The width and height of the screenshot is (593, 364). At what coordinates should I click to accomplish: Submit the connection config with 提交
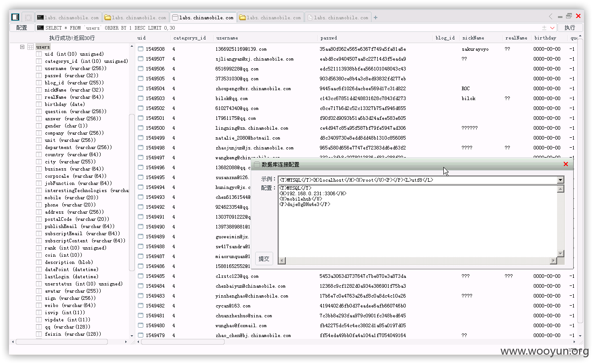264,259
